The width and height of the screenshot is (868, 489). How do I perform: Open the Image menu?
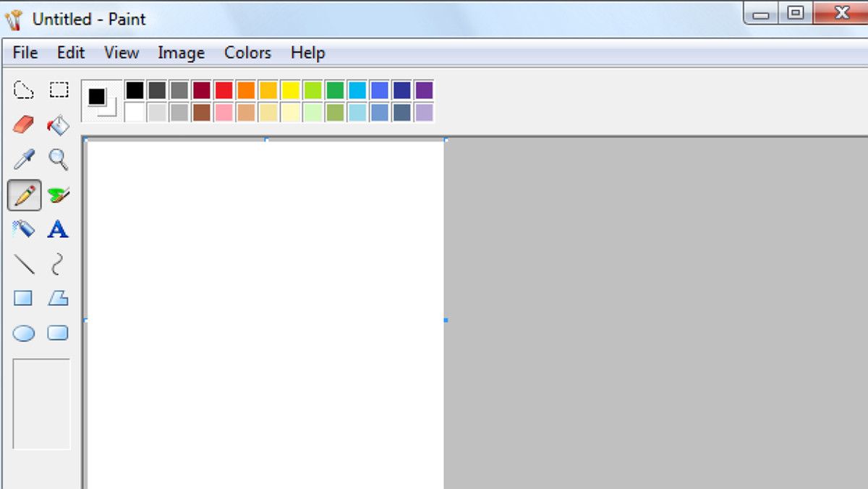181,53
